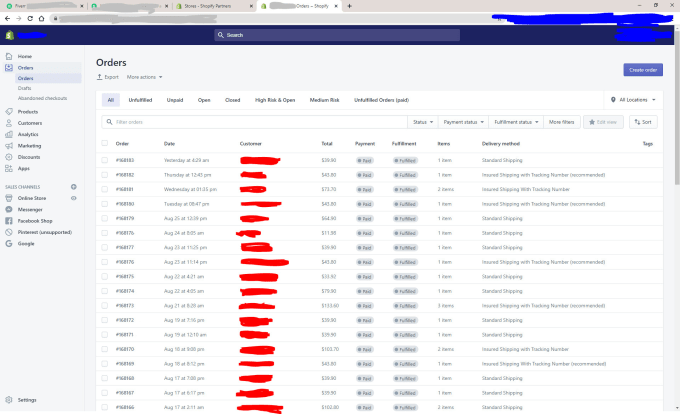The height and width of the screenshot is (414, 680).
Task: Click the Sort button
Action: [x=643, y=122]
